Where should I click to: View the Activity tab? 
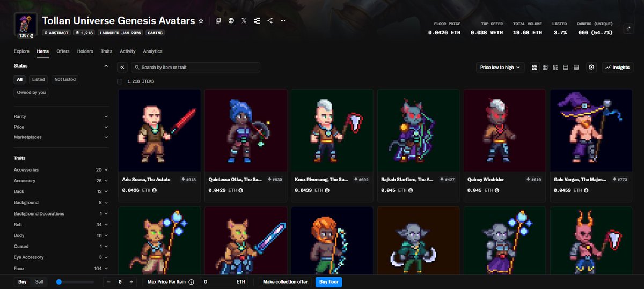coord(128,51)
